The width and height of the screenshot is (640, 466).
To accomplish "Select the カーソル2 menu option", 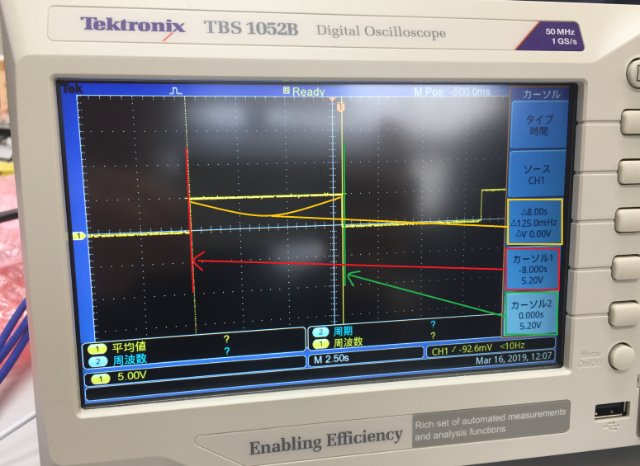I will [x=531, y=314].
